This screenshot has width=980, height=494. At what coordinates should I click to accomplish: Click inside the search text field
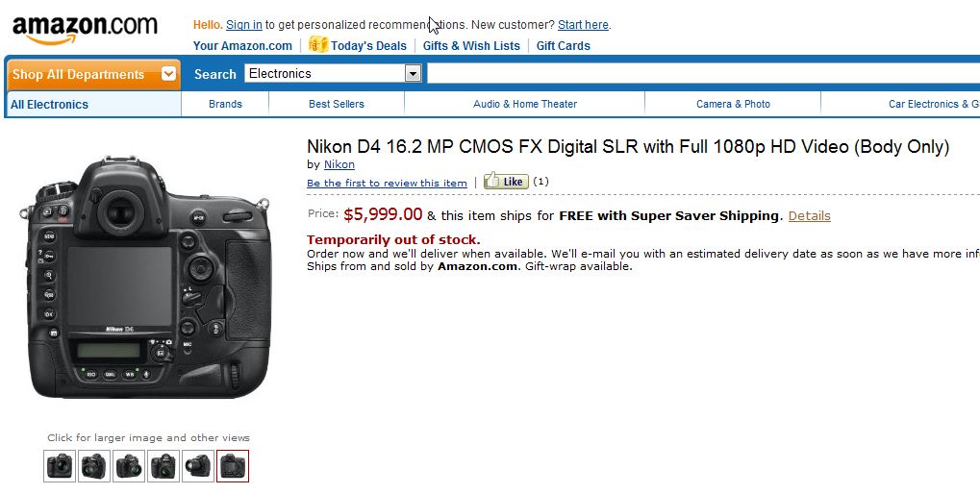pos(703,74)
